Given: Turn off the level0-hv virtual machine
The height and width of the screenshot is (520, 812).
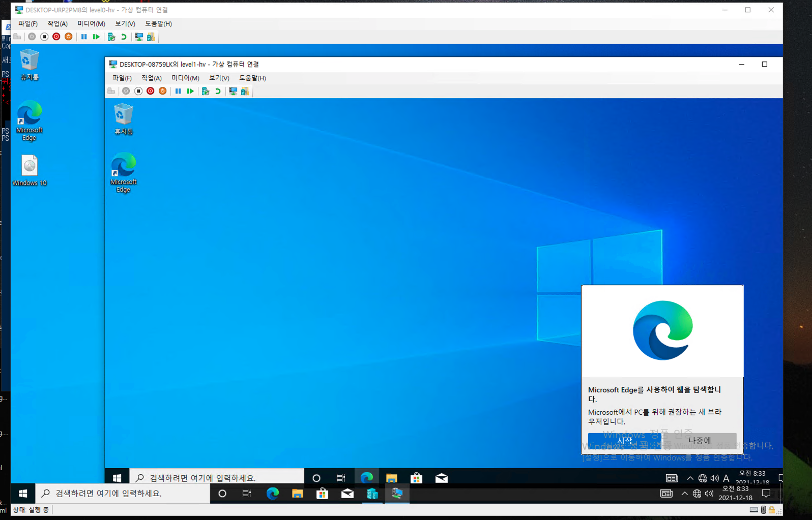Looking at the screenshot, I should tap(44, 37).
